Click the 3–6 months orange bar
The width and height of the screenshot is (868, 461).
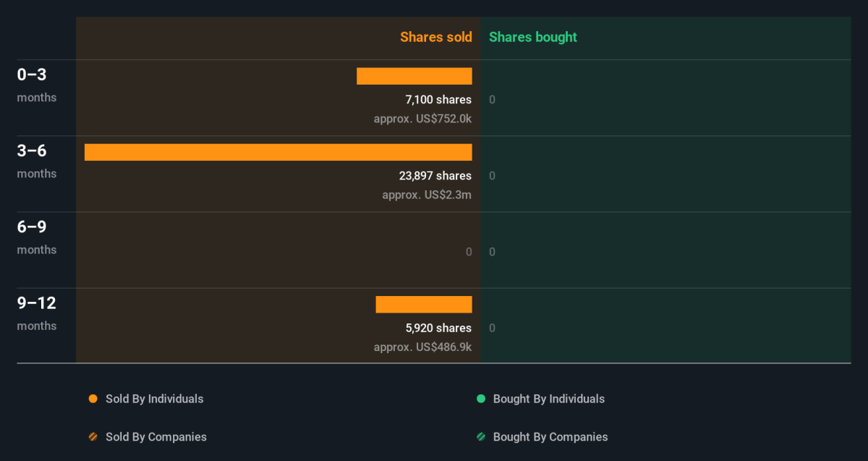(x=278, y=152)
